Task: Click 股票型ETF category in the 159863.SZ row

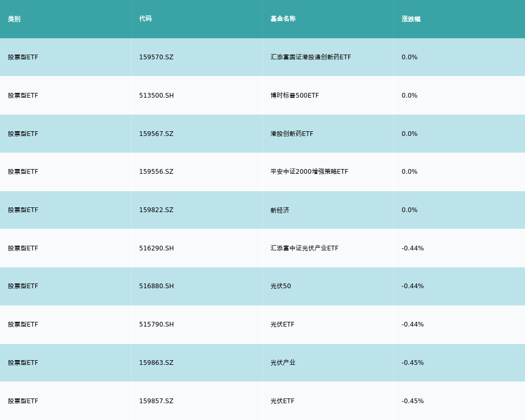Action: tap(23, 363)
